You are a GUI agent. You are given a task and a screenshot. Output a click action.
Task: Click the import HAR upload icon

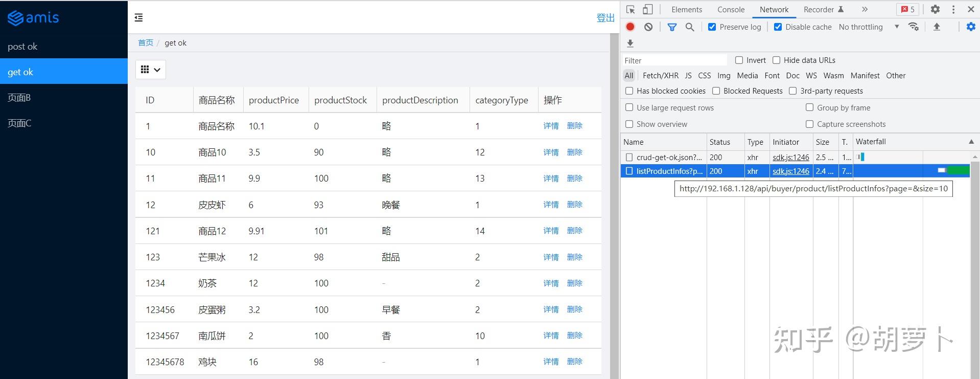click(937, 27)
